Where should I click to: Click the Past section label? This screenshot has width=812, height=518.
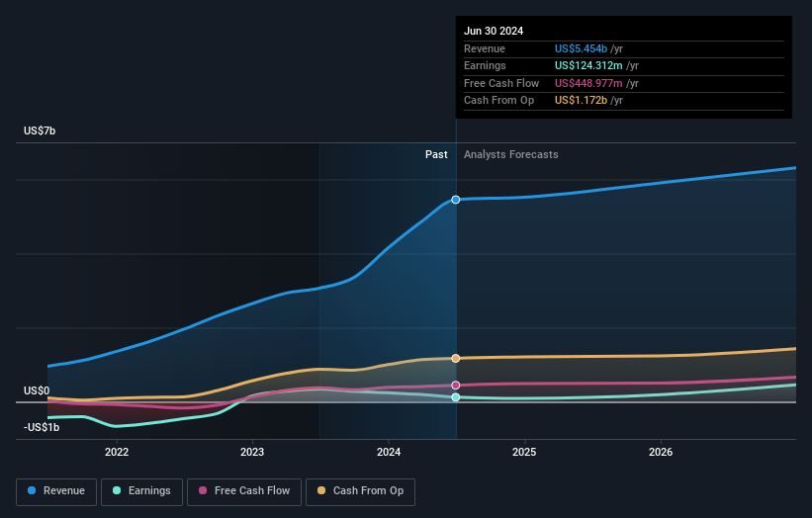pos(436,154)
